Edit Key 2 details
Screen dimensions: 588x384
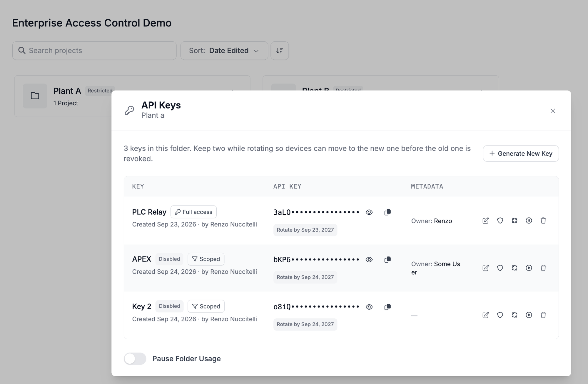point(486,315)
